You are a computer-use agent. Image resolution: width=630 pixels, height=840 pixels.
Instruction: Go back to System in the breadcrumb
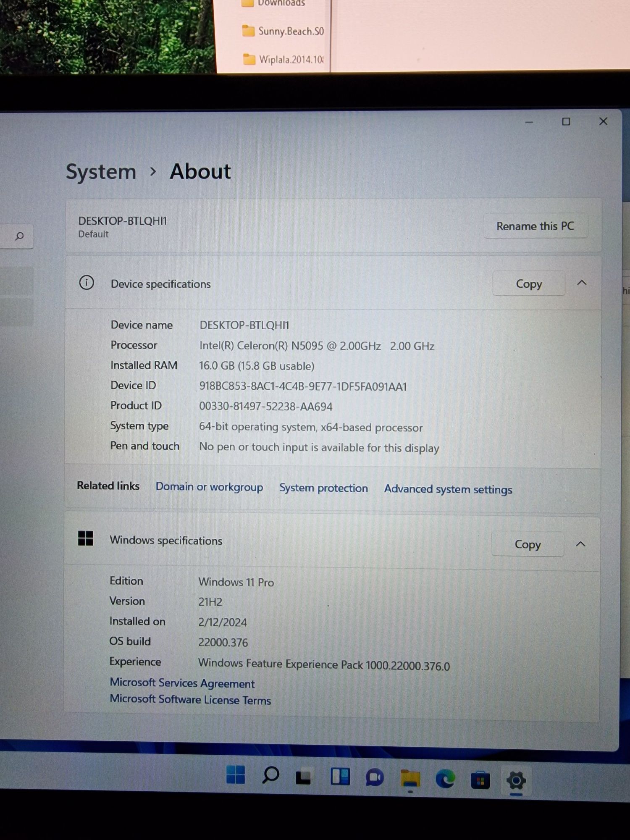pyautogui.click(x=101, y=172)
